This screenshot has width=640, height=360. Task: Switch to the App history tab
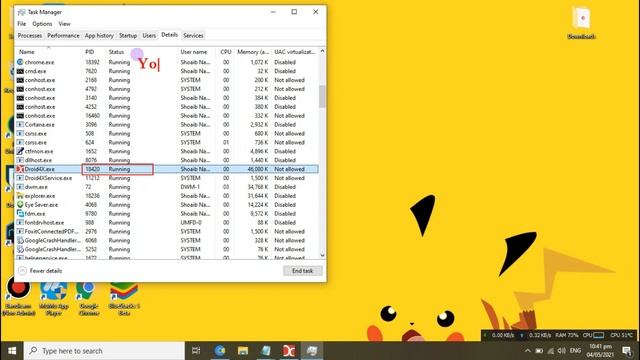pos(99,36)
